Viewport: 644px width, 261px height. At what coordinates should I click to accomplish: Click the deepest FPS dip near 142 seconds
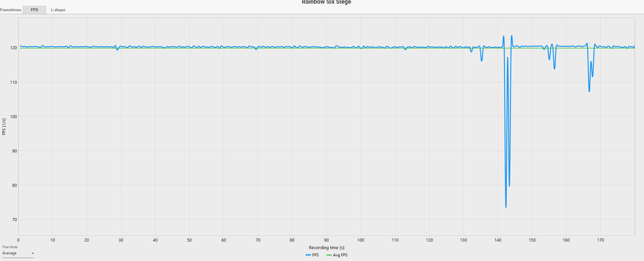[x=506, y=207]
